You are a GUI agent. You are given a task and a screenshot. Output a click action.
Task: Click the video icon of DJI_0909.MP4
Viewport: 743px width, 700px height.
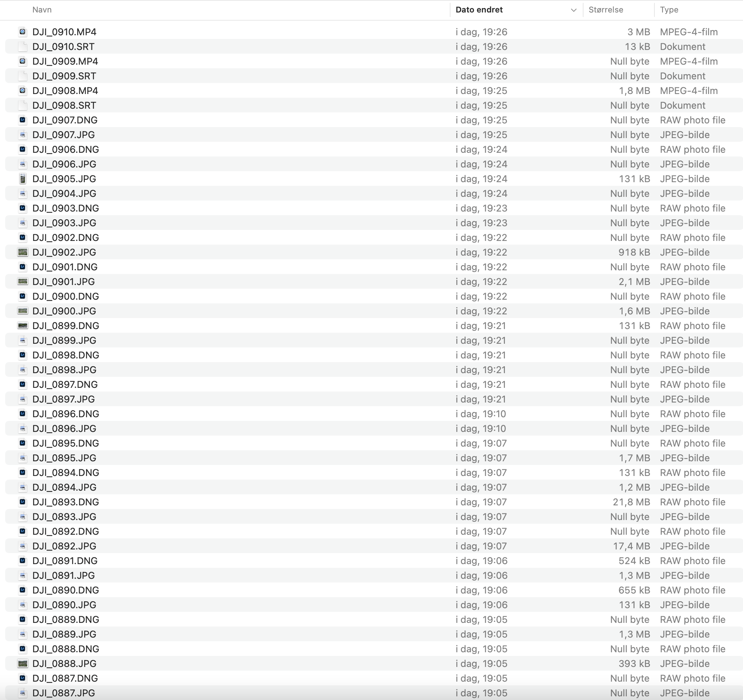tap(23, 61)
